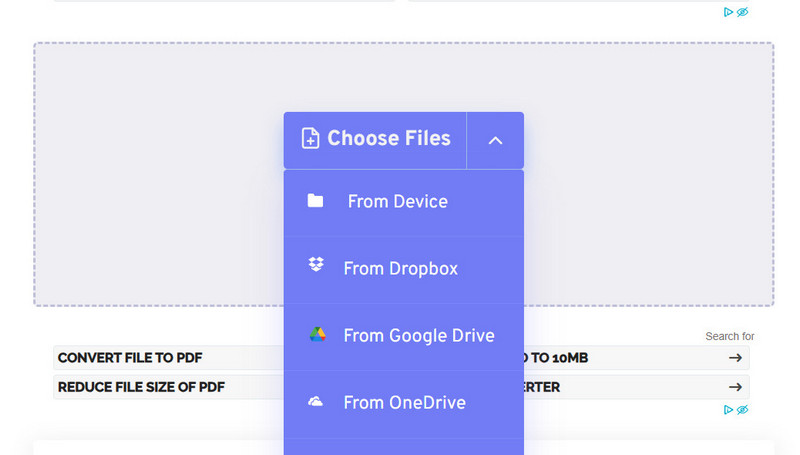Click the TO 10MB ad link

(637, 358)
